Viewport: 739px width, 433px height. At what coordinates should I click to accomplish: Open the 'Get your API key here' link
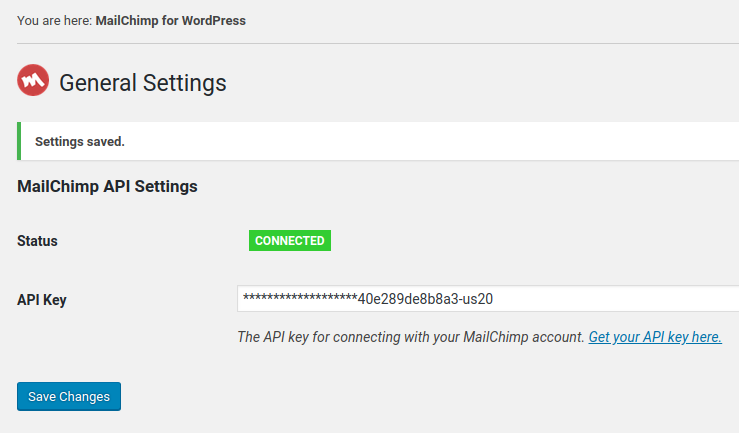point(655,337)
